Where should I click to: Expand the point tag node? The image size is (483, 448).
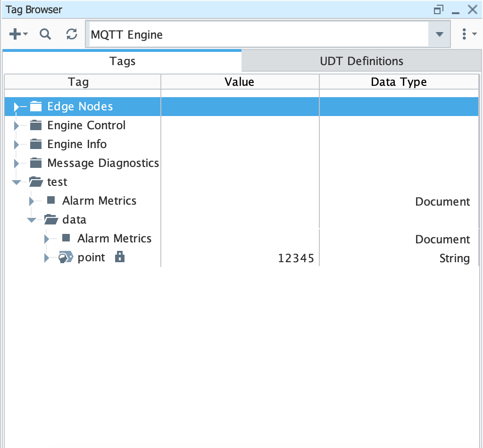click(47, 258)
